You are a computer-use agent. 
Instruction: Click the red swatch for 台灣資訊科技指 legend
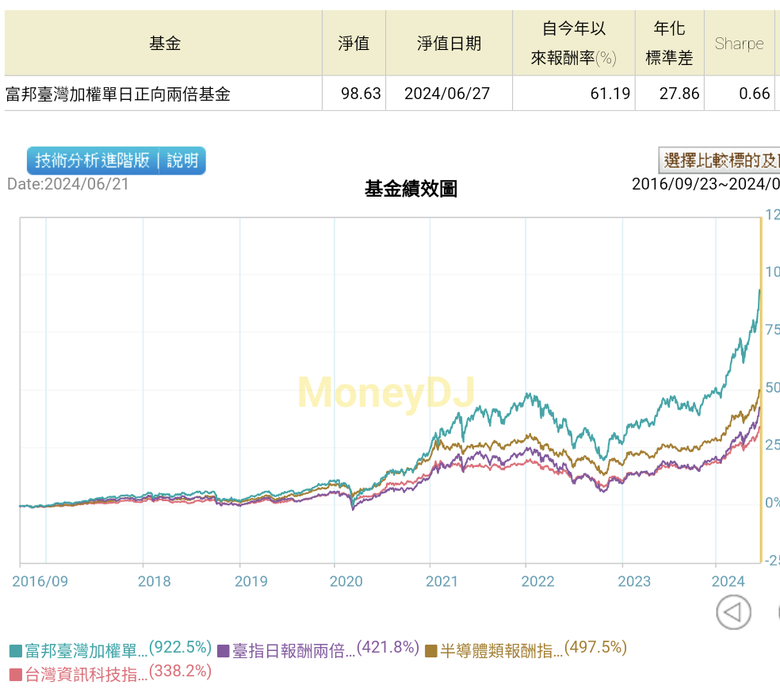[x=15, y=675]
